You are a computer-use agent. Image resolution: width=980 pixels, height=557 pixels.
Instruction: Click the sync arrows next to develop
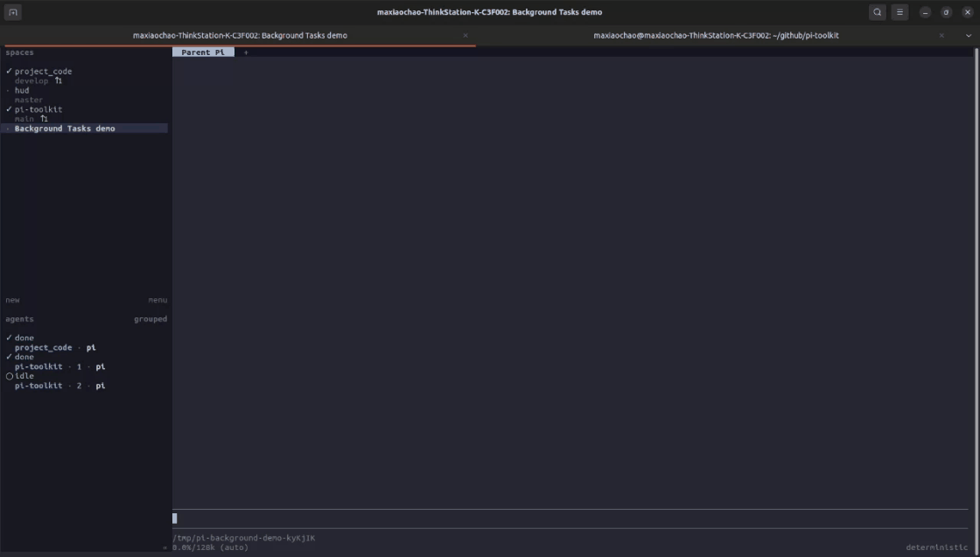(x=58, y=80)
